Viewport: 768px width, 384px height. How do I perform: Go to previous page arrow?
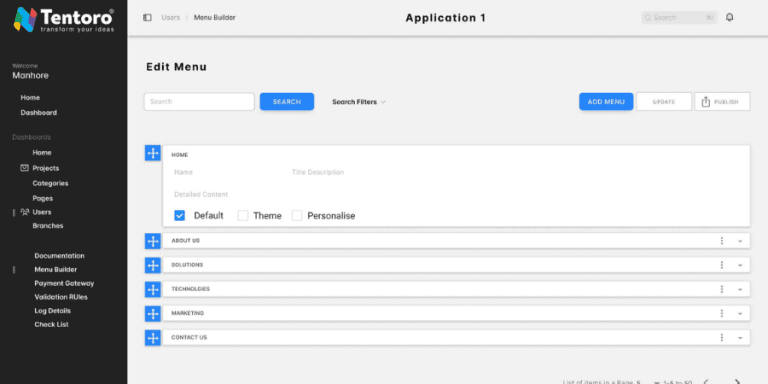coord(706,382)
